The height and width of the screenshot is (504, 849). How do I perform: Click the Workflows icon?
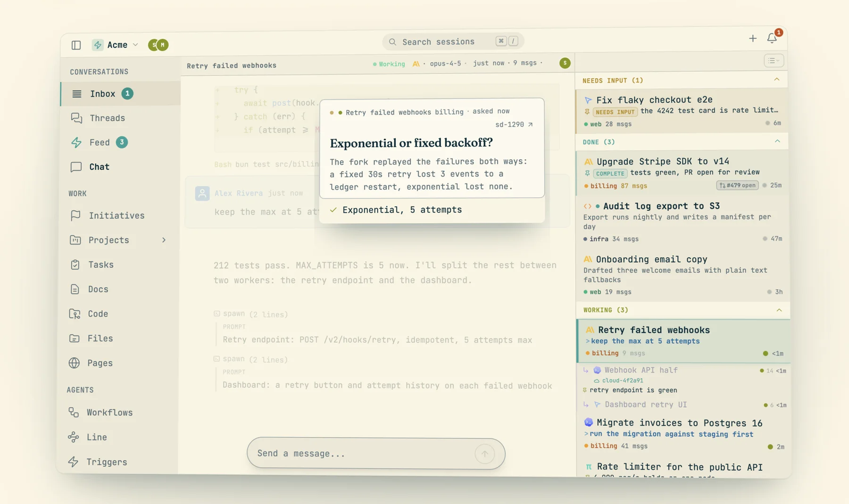[x=74, y=412]
